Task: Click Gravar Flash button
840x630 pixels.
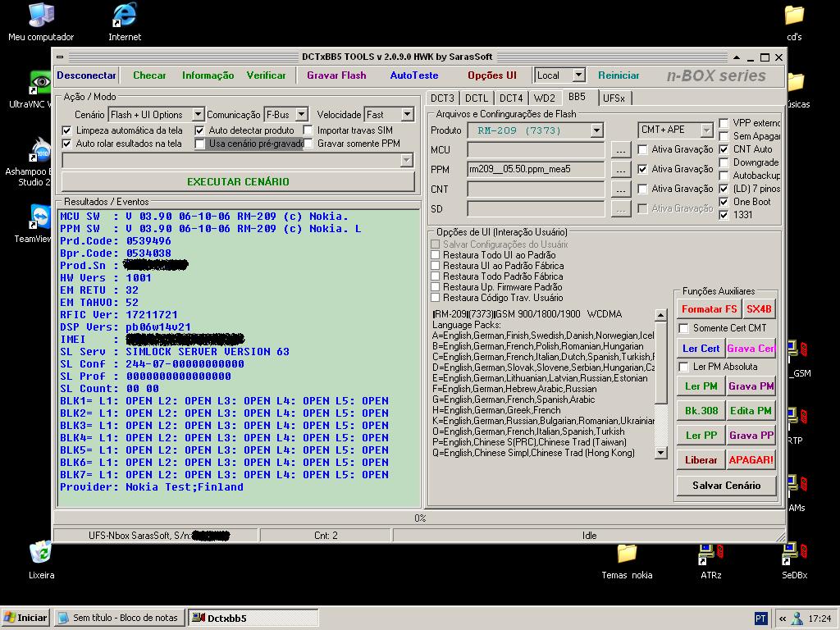Action: point(336,75)
